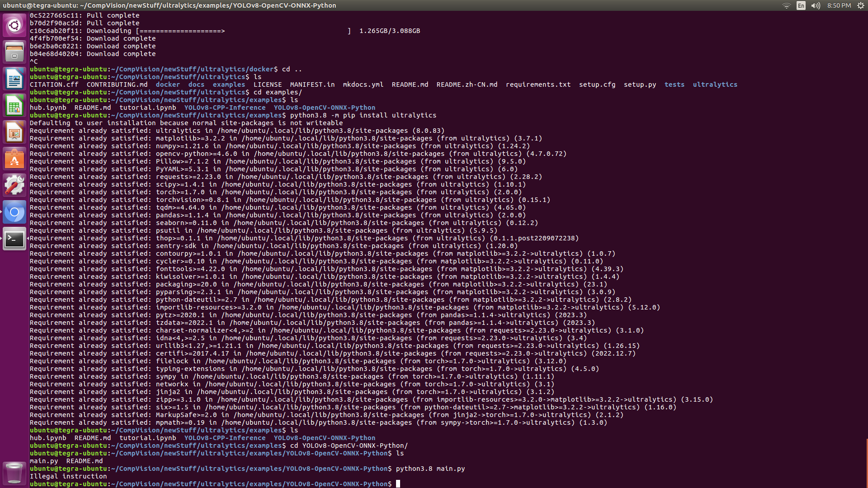Open the sound volume indicator

tap(816, 5)
